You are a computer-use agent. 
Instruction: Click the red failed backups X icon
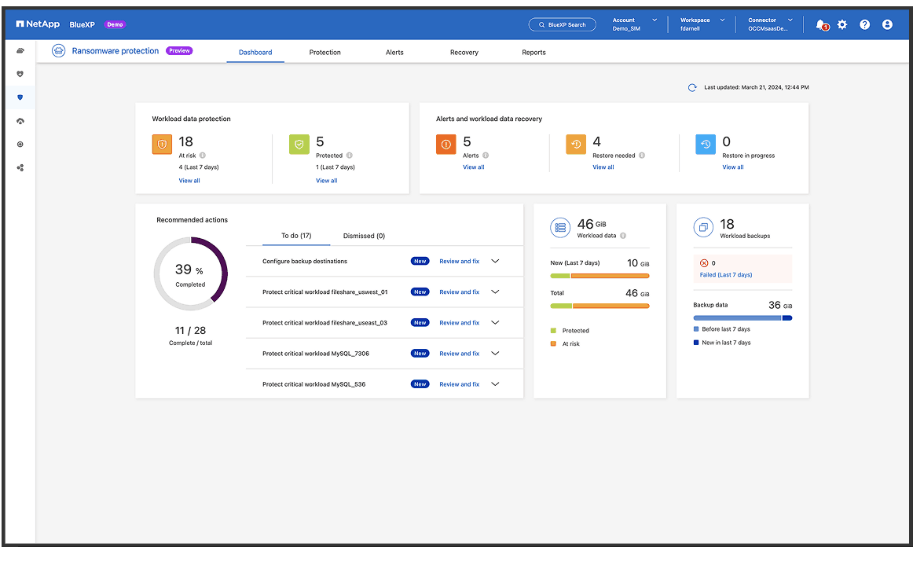[704, 263]
